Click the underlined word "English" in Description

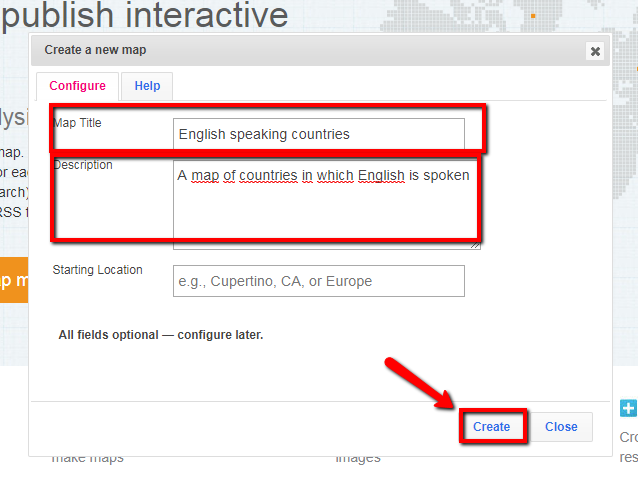[x=381, y=175]
